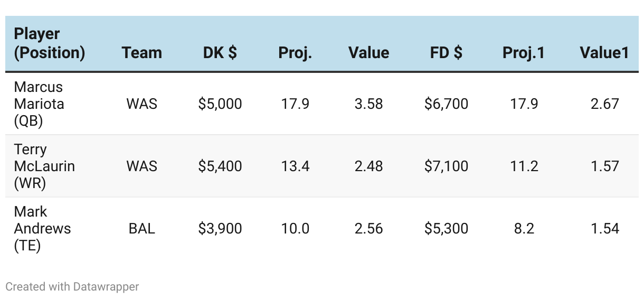Click the BAL team cell

pyautogui.click(x=141, y=229)
